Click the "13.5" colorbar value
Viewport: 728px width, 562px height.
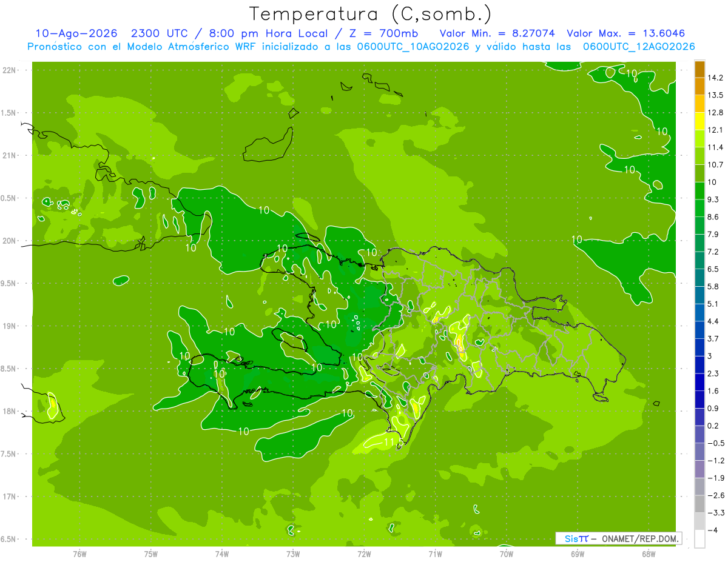tap(715, 95)
